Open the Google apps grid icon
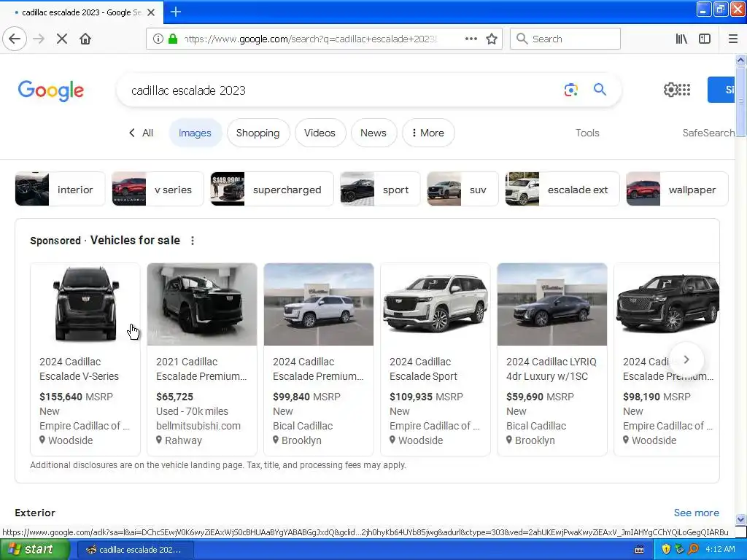This screenshot has width=747, height=560. pyautogui.click(x=684, y=90)
